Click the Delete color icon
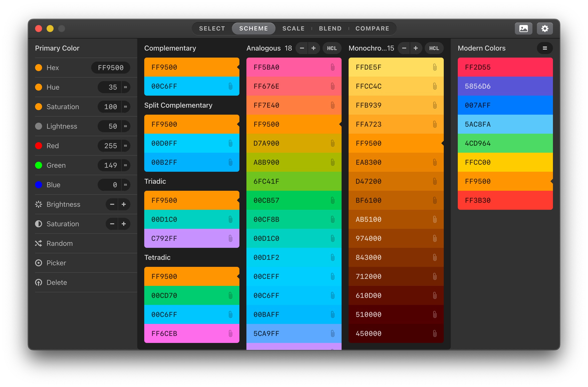The height and width of the screenshot is (387, 588). click(x=39, y=282)
